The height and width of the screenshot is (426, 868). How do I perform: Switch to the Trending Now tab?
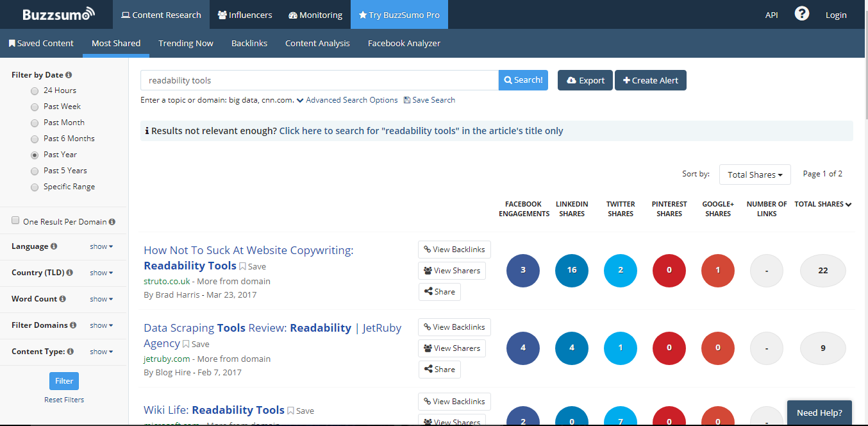[x=186, y=43]
